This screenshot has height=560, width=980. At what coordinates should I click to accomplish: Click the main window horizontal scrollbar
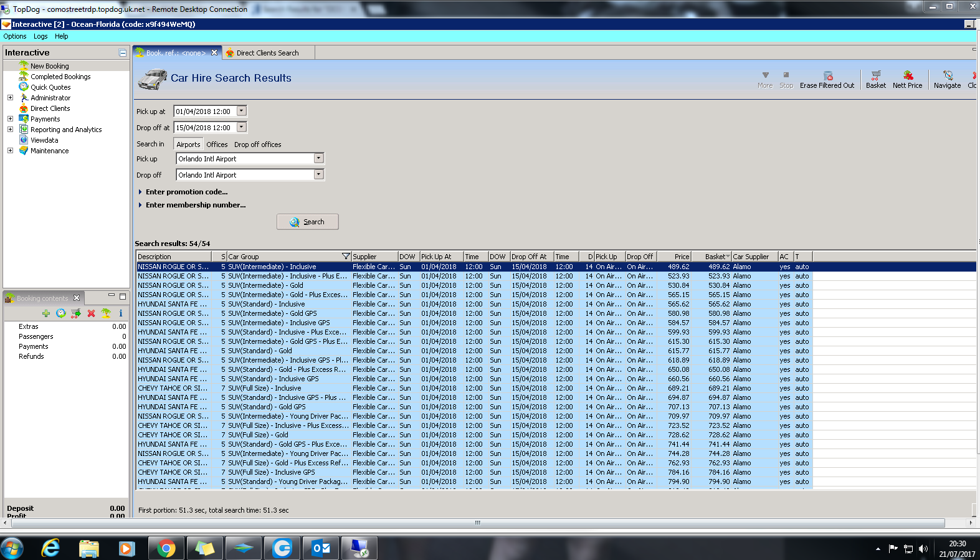click(x=478, y=523)
